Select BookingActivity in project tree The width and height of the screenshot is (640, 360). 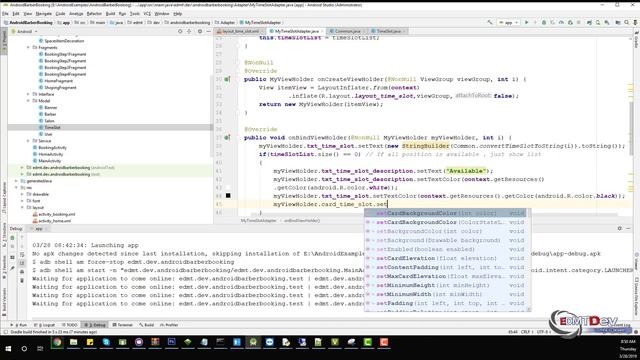[52, 147]
